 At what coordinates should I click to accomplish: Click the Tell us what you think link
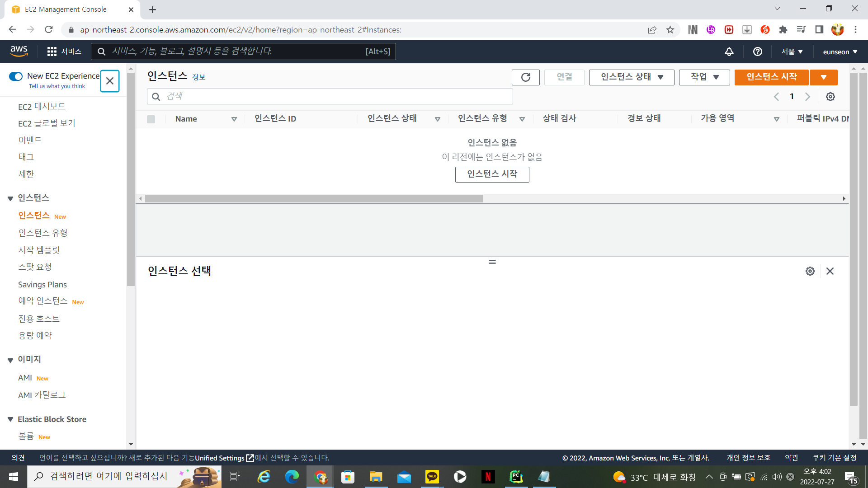coord(57,86)
